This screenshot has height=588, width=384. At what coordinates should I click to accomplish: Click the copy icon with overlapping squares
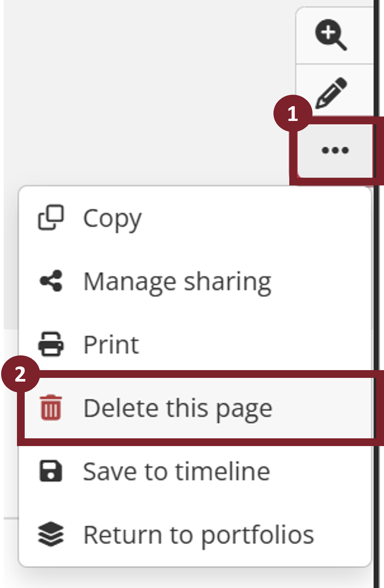tap(51, 218)
